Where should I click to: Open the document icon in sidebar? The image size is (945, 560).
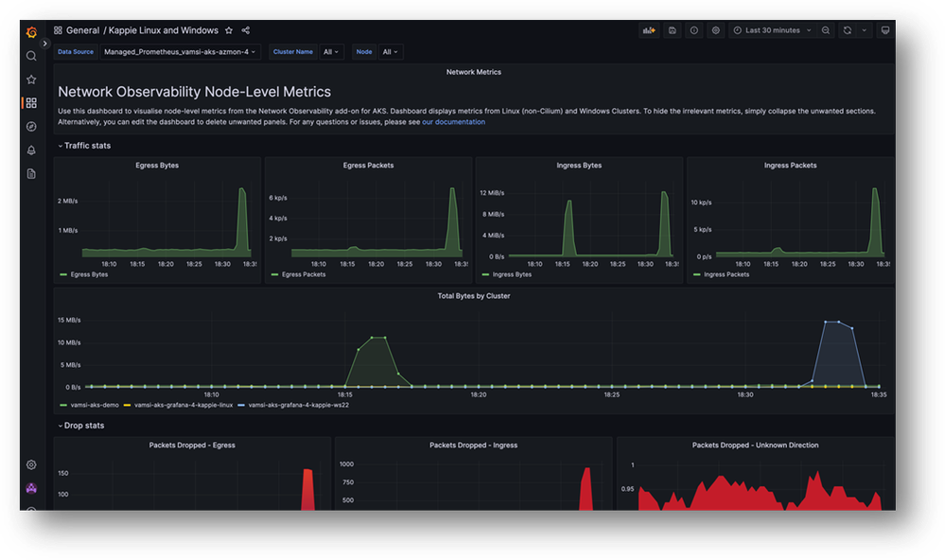[31, 174]
